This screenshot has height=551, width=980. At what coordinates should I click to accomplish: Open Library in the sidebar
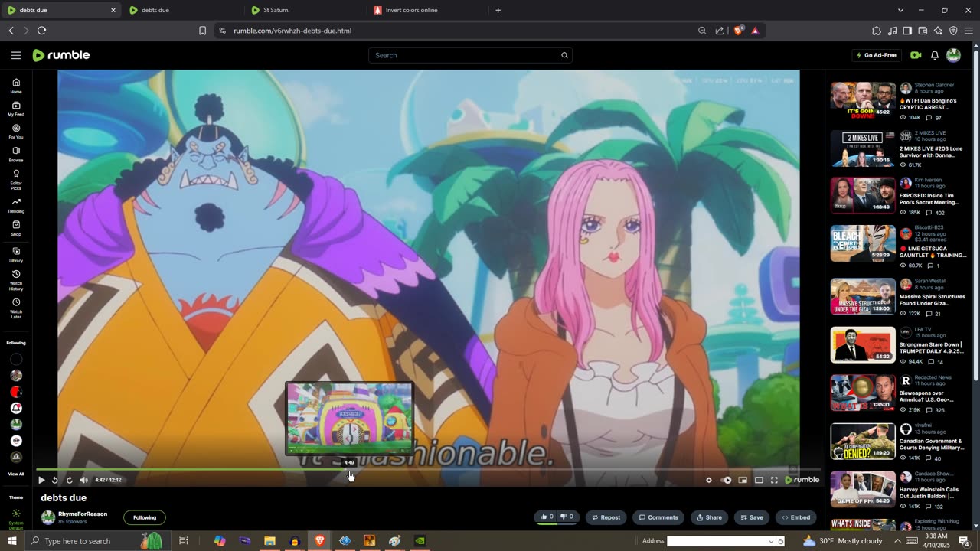coord(16,255)
